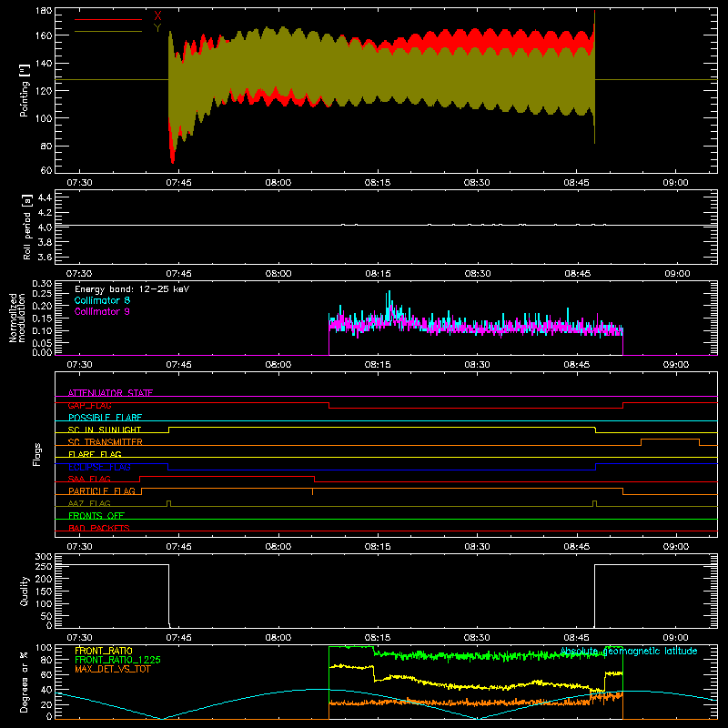Click the AAZ_FLAG label
Image resolution: width=728 pixels, height=728 pixels.
[x=89, y=503]
